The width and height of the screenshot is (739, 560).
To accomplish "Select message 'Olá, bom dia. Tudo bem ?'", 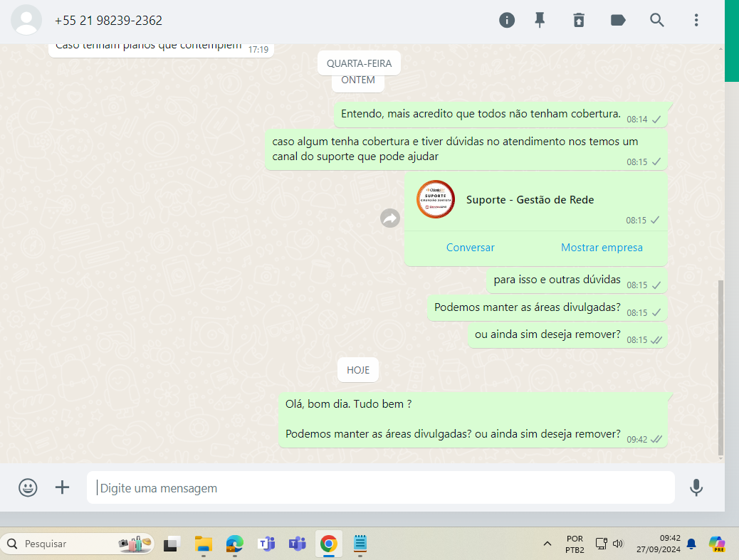I will [x=473, y=420].
